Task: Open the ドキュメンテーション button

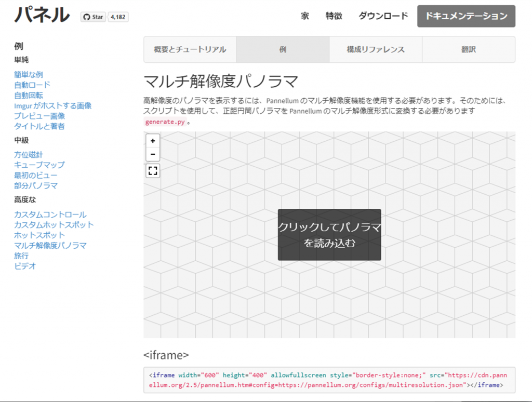Action: coord(465,16)
